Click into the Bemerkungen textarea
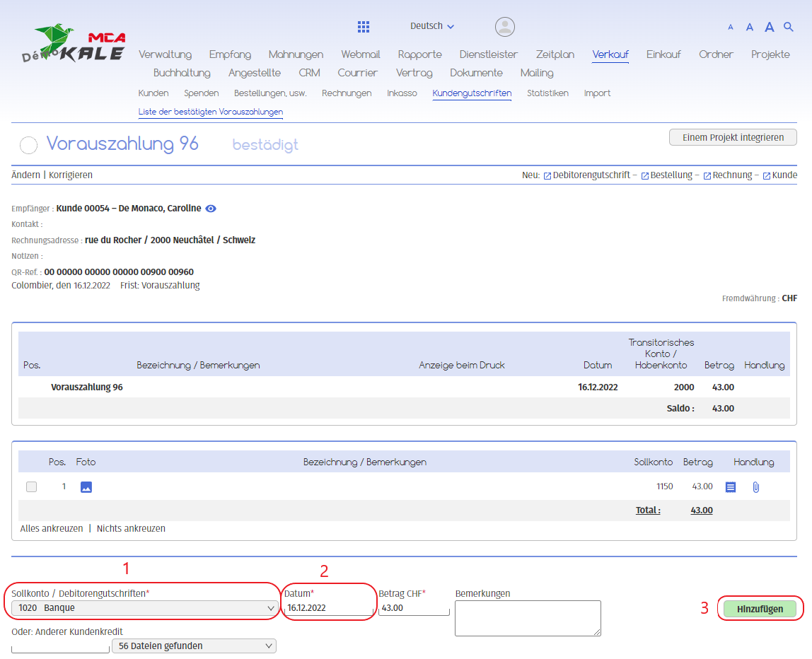812x659 pixels. [528, 618]
